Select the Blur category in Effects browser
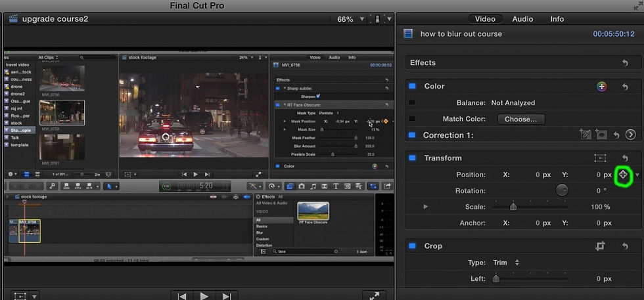 click(x=260, y=232)
